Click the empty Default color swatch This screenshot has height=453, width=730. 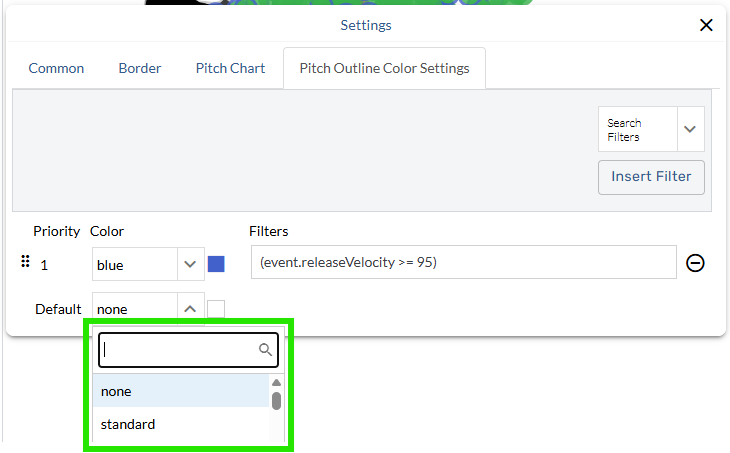[216, 309]
